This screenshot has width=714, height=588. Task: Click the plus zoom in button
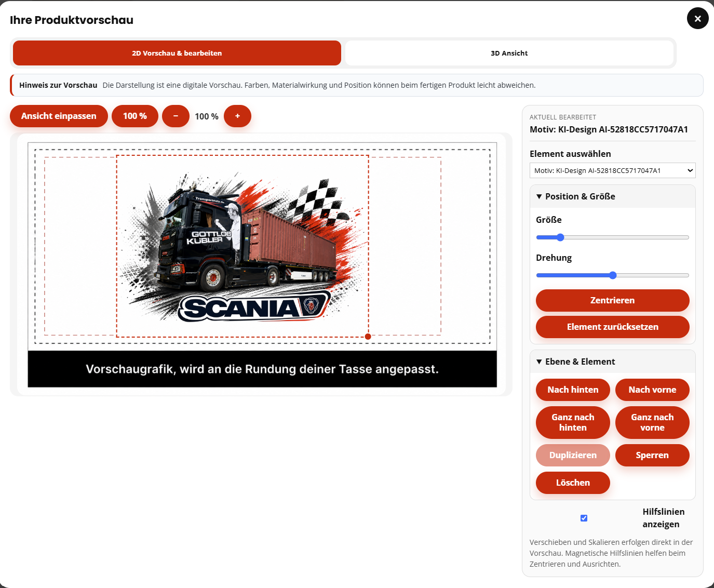[x=237, y=116]
